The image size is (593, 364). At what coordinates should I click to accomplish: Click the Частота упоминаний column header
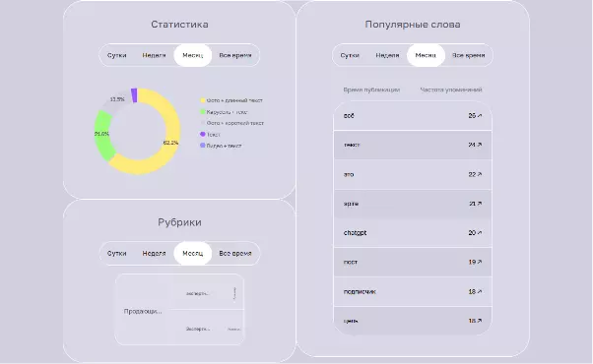[451, 90]
